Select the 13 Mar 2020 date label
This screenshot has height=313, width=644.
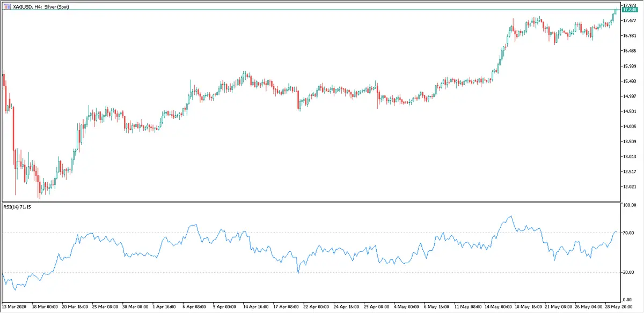coord(14,308)
